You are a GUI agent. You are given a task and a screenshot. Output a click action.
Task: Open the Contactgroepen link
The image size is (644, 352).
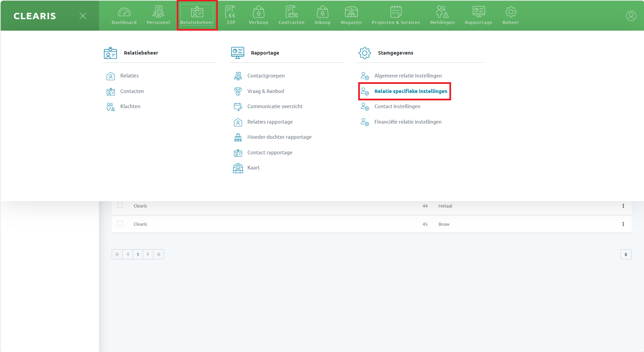click(x=266, y=76)
